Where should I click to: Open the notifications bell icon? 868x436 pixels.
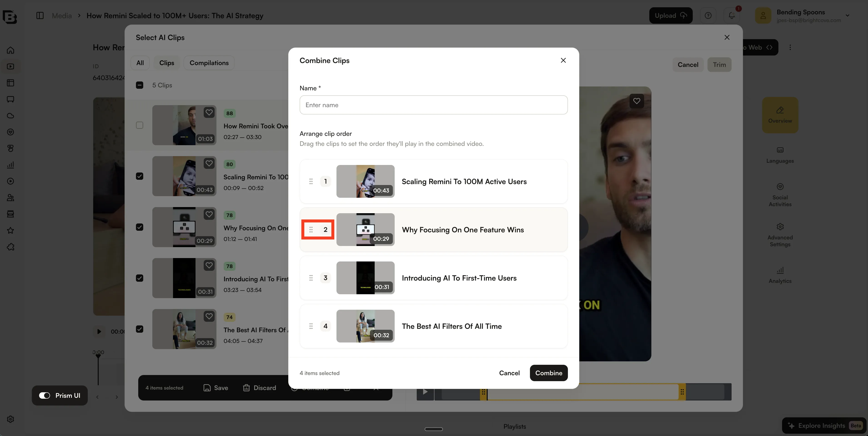point(732,15)
